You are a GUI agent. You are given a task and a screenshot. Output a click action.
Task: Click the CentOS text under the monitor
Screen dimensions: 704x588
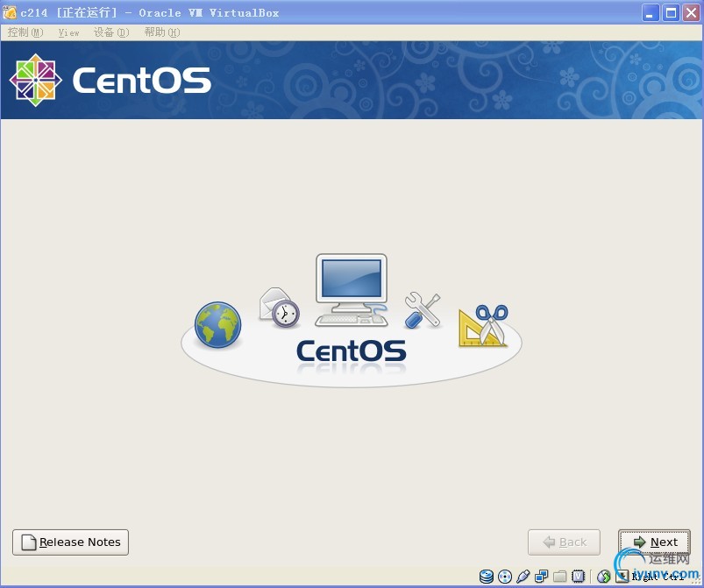[352, 351]
